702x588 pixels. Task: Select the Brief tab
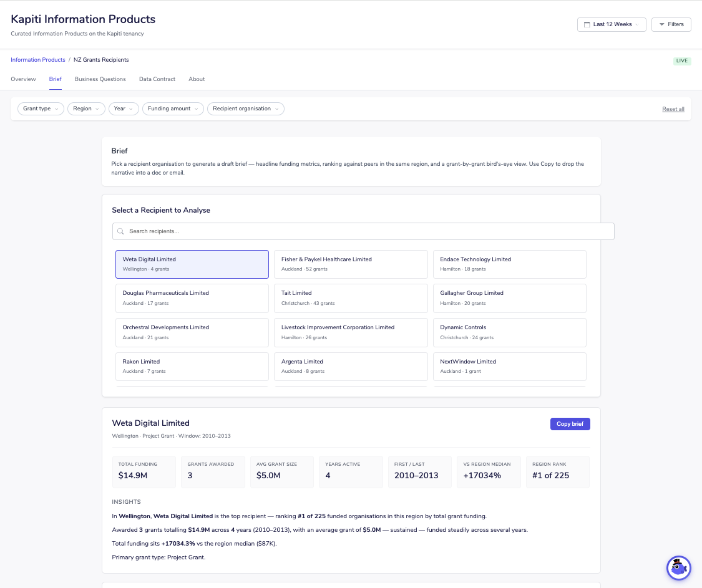click(x=56, y=79)
